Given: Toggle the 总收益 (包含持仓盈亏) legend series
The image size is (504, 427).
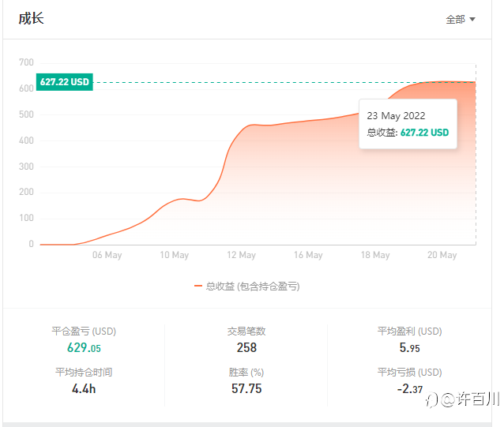Looking at the screenshot, I should 252,287.
